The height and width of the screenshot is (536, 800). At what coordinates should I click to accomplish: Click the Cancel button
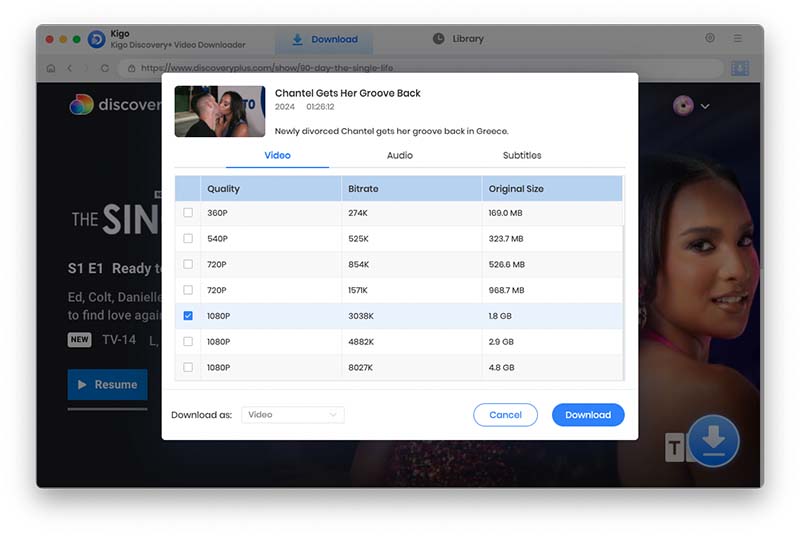point(505,415)
